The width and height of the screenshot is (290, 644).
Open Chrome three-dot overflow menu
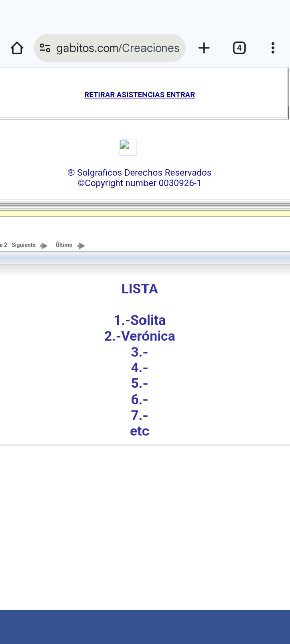click(273, 48)
